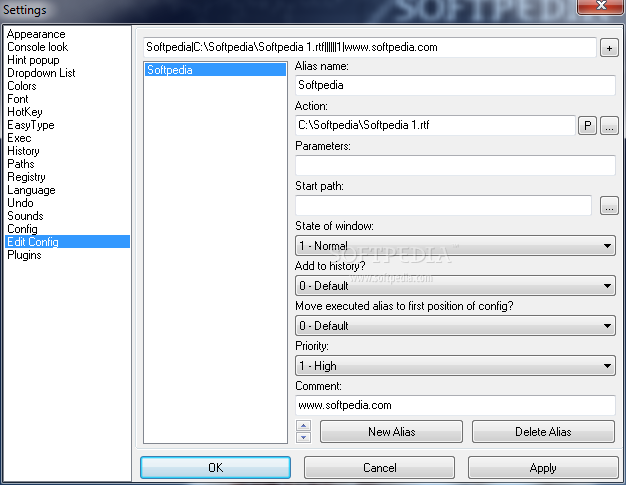Viewport: 626px width, 485px height.
Task: Move alias up with the up arrow
Action: point(303,426)
